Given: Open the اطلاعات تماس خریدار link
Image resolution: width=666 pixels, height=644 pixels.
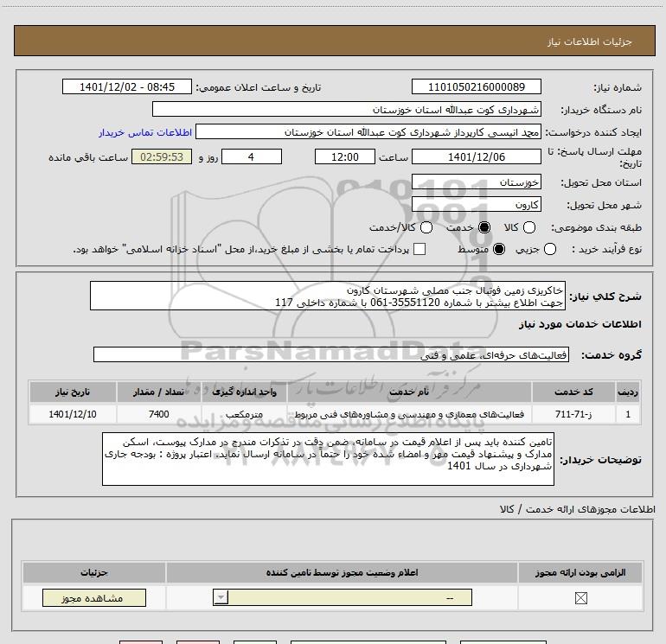Looking at the screenshot, I should pos(145,132).
